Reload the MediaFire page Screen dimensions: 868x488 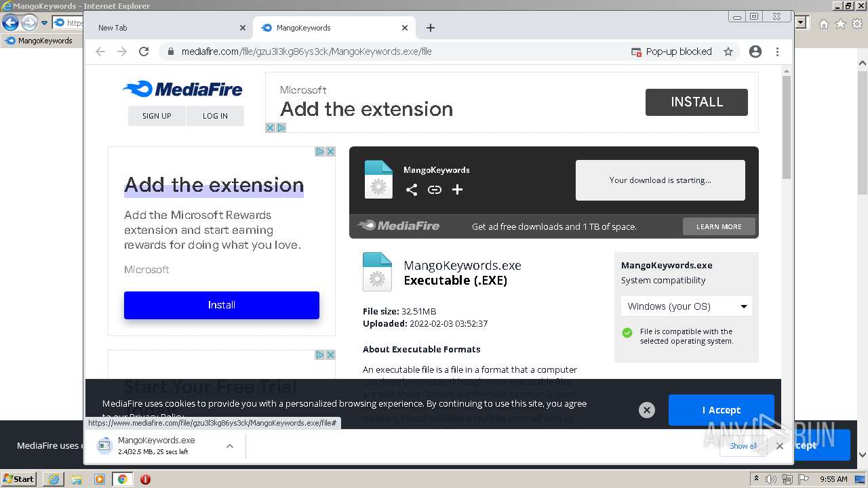coord(144,52)
